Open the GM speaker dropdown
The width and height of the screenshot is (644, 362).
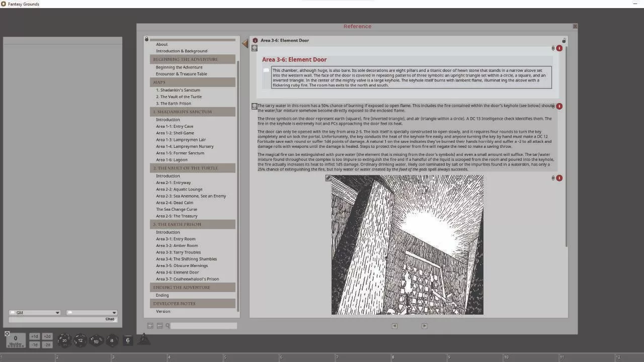click(x=35, y=313)
